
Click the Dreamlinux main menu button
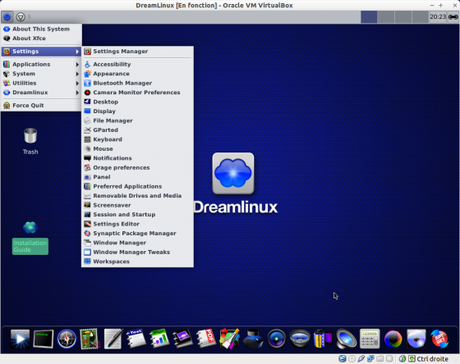tap(7, 17)
